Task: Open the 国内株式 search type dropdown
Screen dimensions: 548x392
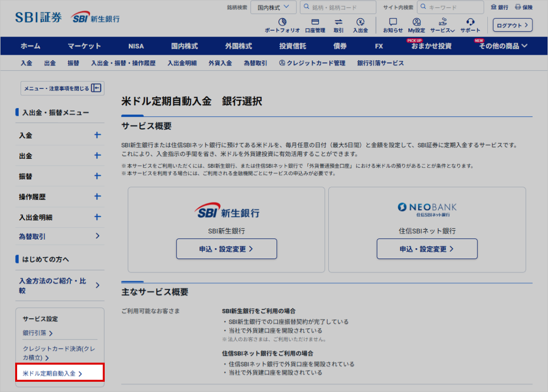Action: [x=273, y=7]
